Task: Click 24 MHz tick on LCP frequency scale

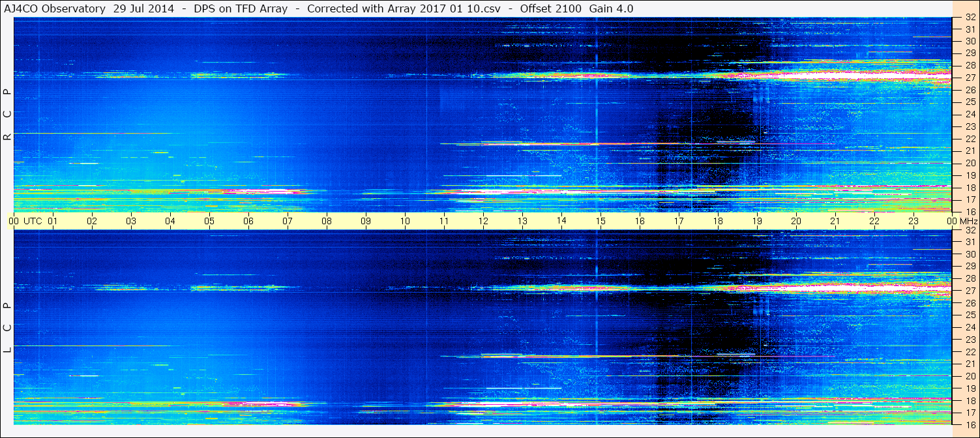Action: click(x=970, y=327)
